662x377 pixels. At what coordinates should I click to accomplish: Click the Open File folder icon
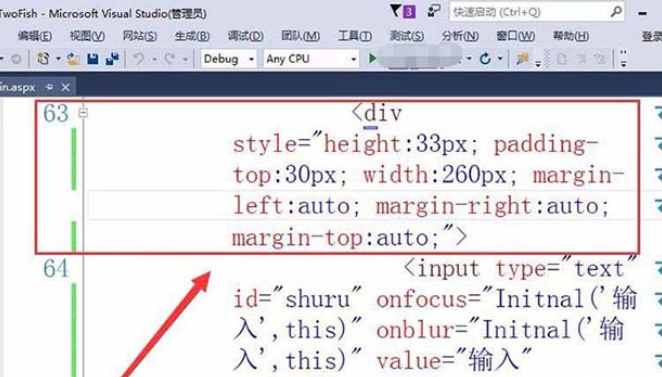73,59
